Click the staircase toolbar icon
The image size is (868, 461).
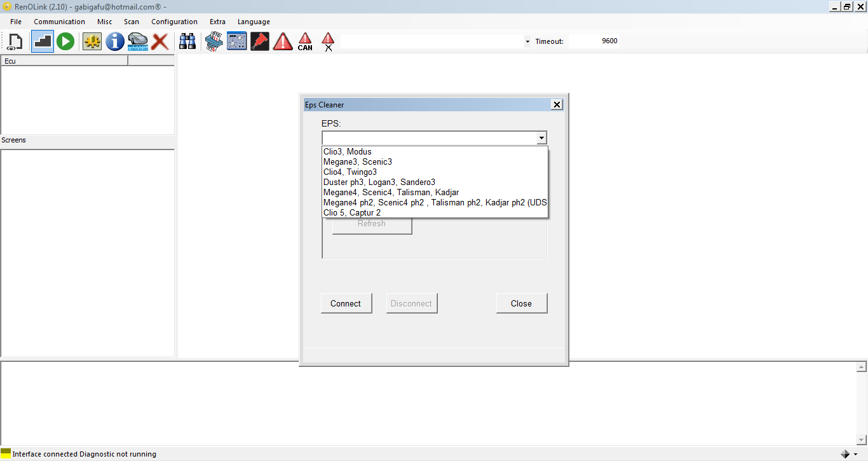click(x=43, y=42)
